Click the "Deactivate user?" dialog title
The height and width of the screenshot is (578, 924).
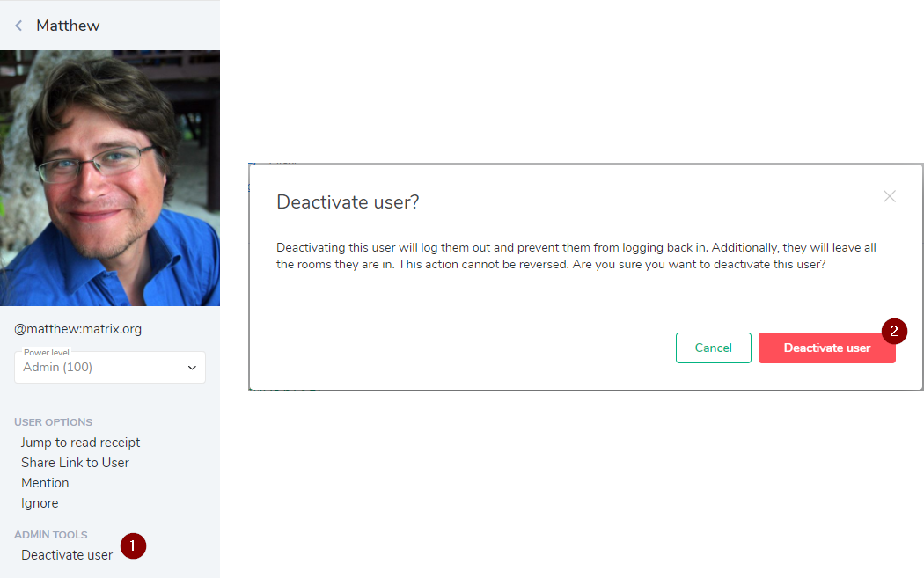347,201
